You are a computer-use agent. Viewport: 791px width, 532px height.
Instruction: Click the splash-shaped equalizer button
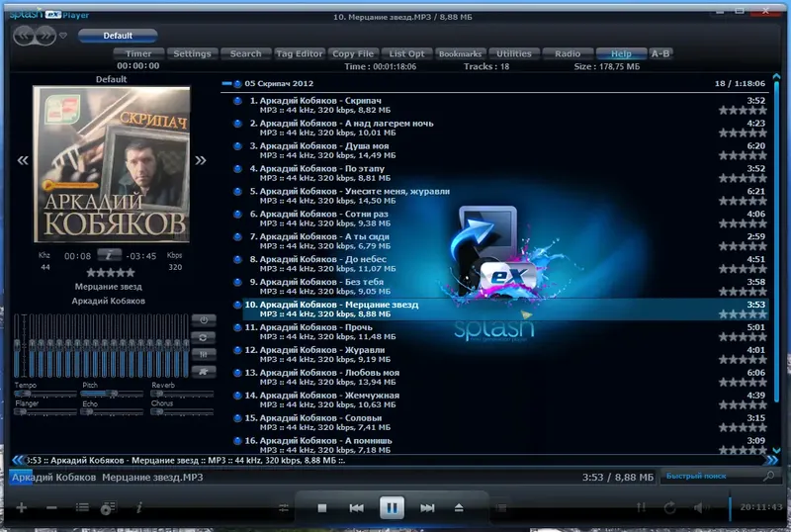point(204,372)
